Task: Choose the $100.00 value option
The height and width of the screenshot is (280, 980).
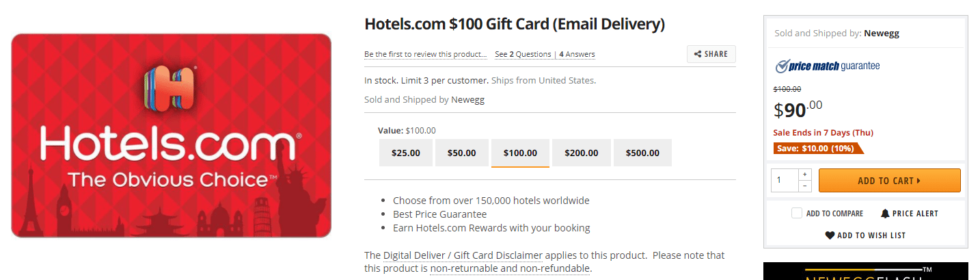Action: coord(520,153)
